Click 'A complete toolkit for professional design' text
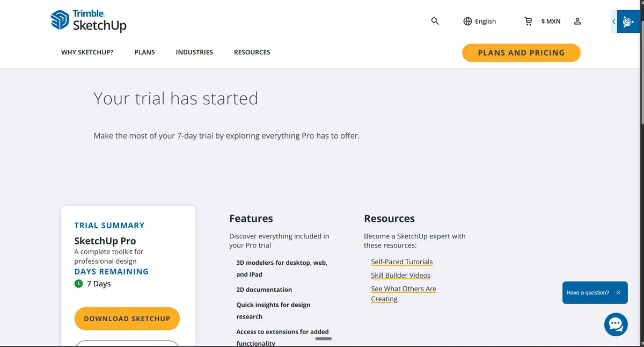The width and height of the screenshot is (644, 347). pos(109,256)
